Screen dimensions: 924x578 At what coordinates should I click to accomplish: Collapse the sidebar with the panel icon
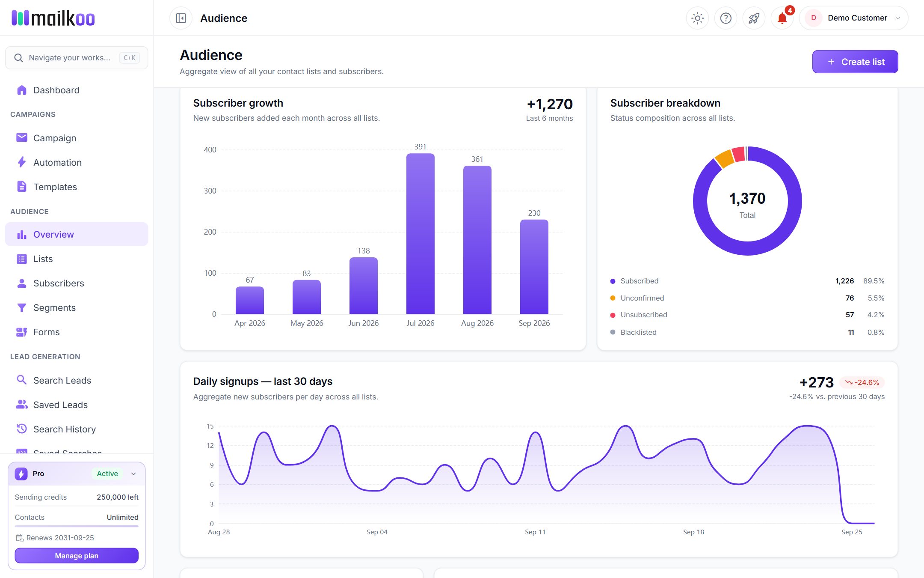click(x=181, y=18)
